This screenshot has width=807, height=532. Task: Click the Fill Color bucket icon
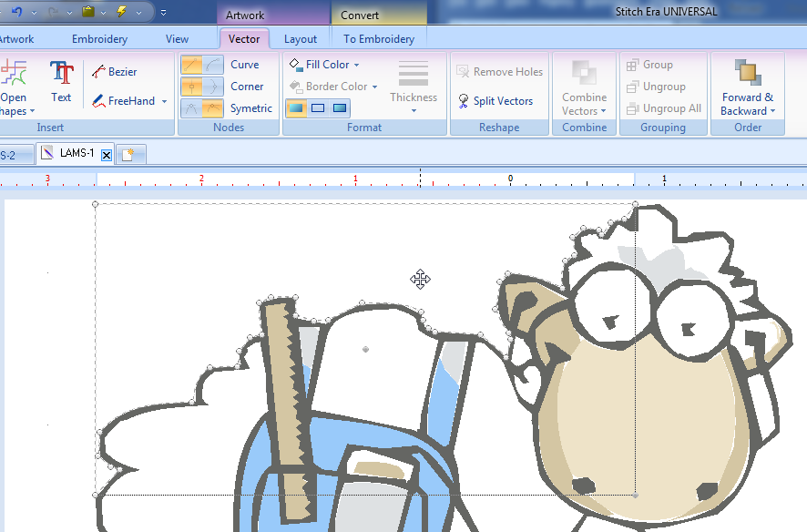296,65
